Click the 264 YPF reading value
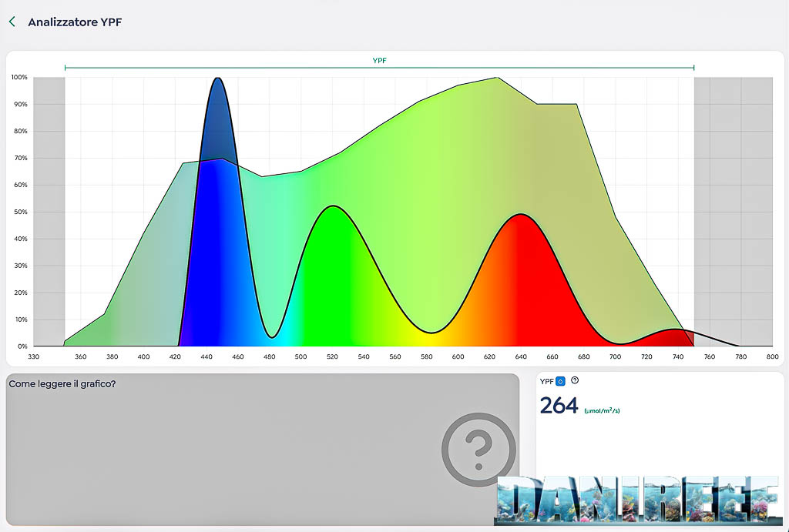This screenshot has width=789, height=532. (559, 405)
